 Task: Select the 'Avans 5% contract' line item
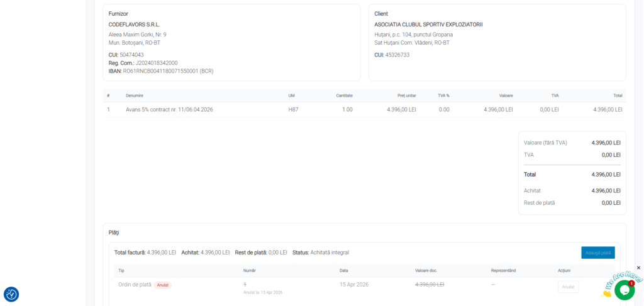point(169,109)
